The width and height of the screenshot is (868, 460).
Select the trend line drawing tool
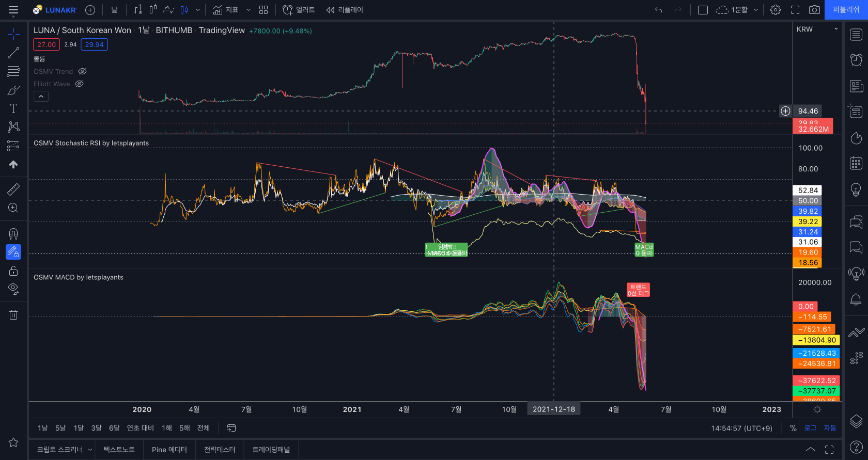tap(13, 53)
